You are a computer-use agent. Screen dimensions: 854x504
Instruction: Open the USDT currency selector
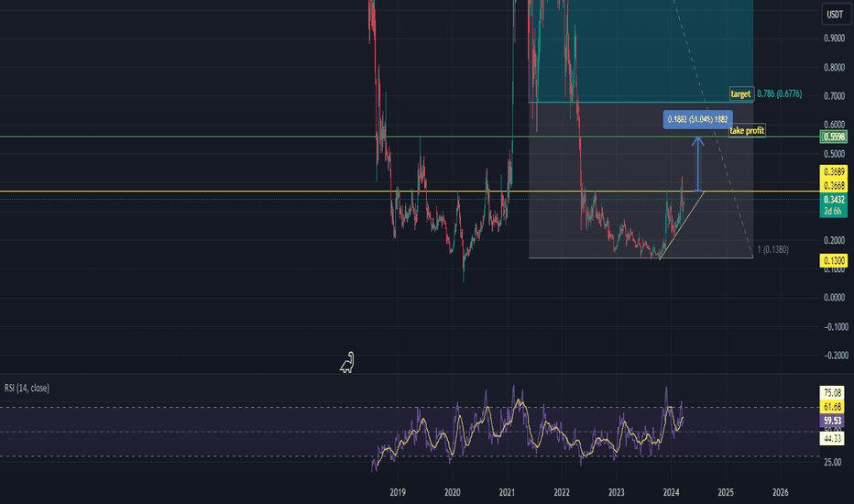(835, 15)
